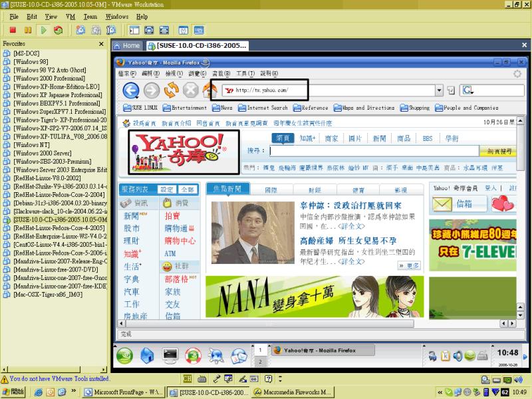The width and height of the screenshot is (532, 399).
Task: Open the VMware Team menu
Action: click(90, 17)
